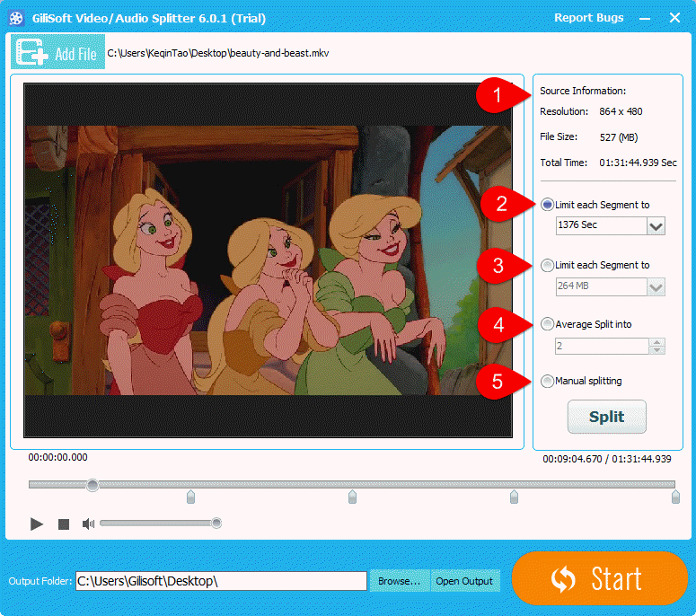Play the video preview
Screen dimensions: 696x616
point(37,524)
